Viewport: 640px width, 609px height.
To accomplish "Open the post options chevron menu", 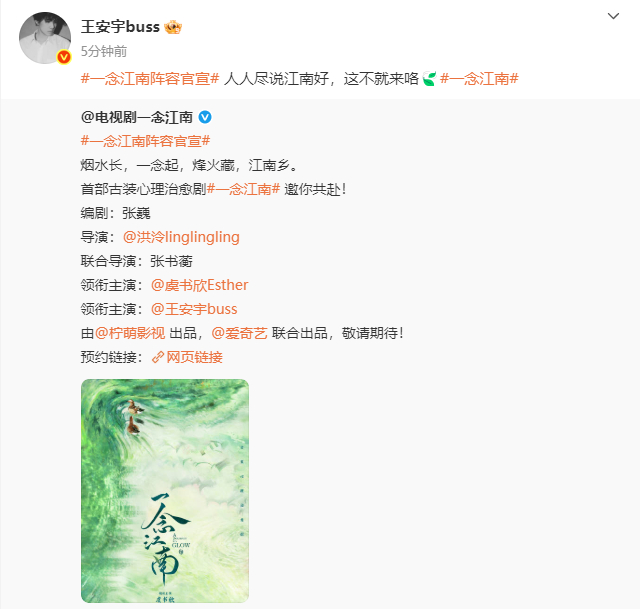I will (x=613, y=16).
